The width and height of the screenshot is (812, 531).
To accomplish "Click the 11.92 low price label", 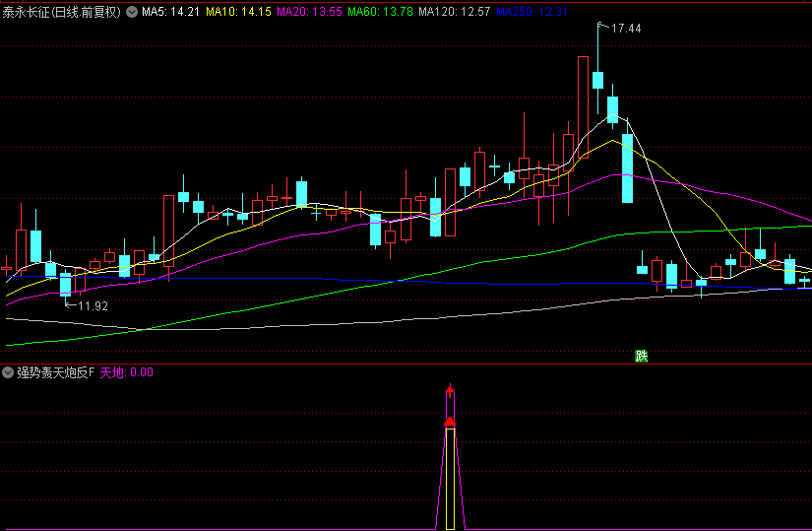I will [x=94, y=306].
